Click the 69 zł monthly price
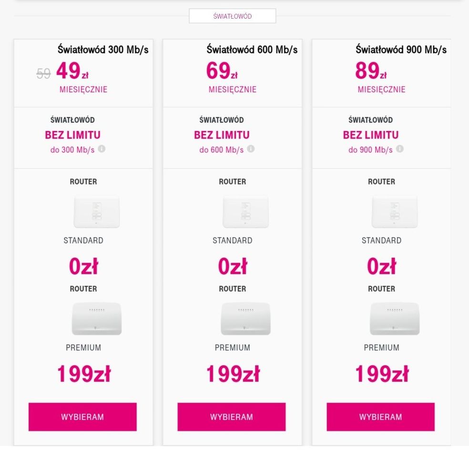 221,72
